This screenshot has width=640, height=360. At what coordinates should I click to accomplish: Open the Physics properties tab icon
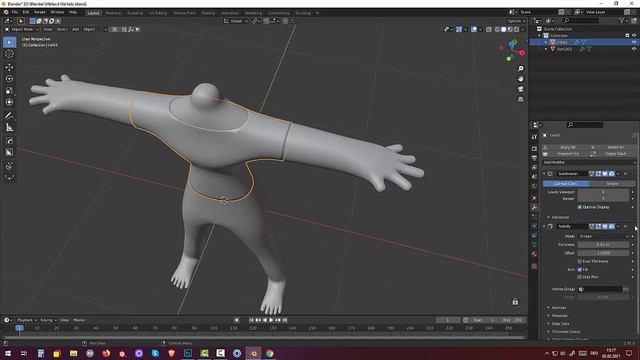click(x=534, y=226)
